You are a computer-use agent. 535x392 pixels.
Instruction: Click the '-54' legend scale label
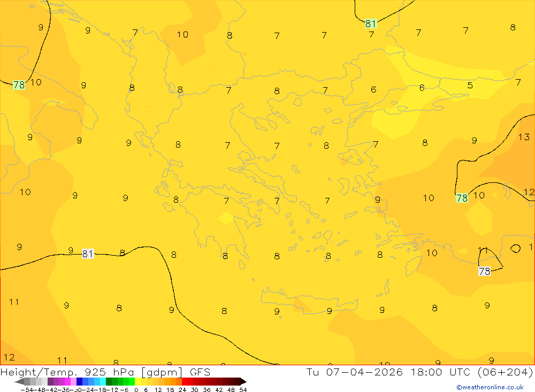pos(27,390)
